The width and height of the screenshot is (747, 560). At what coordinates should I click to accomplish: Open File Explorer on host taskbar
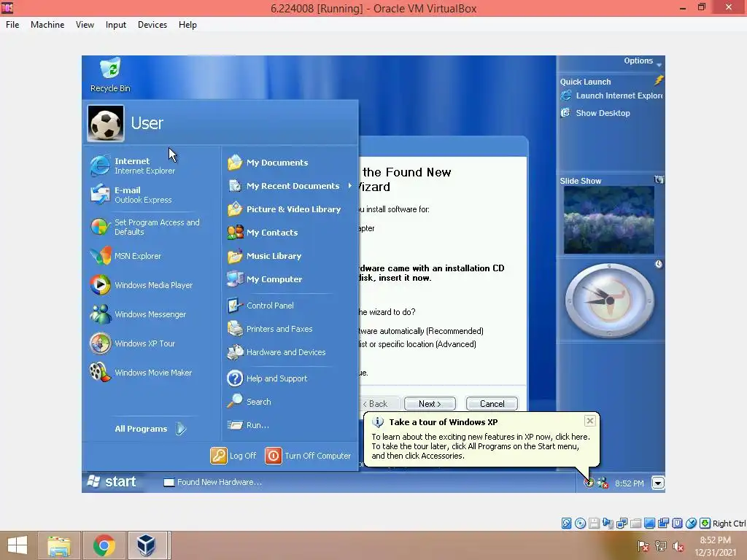pyautogui.click(x=58, y=545)
